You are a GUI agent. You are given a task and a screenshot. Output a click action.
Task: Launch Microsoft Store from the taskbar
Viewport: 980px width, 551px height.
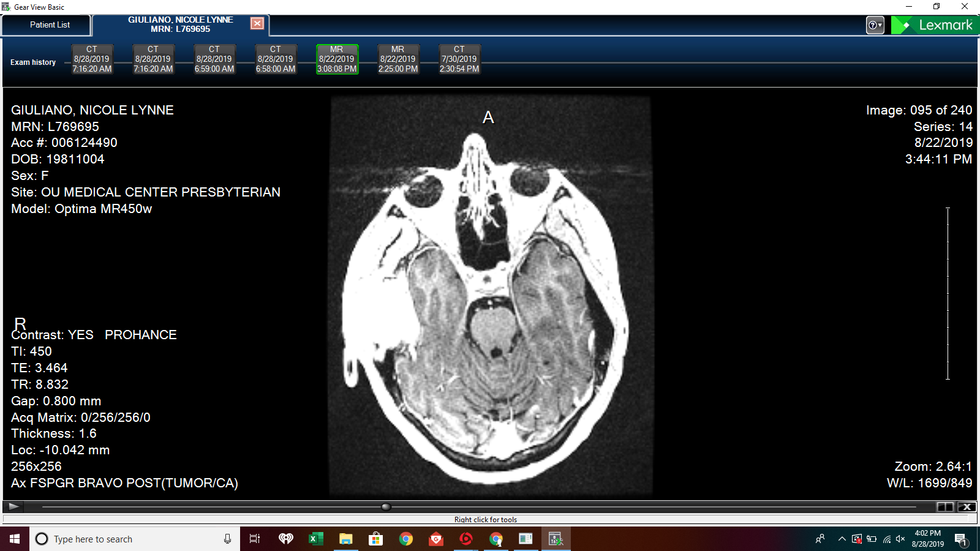[375, 539]
